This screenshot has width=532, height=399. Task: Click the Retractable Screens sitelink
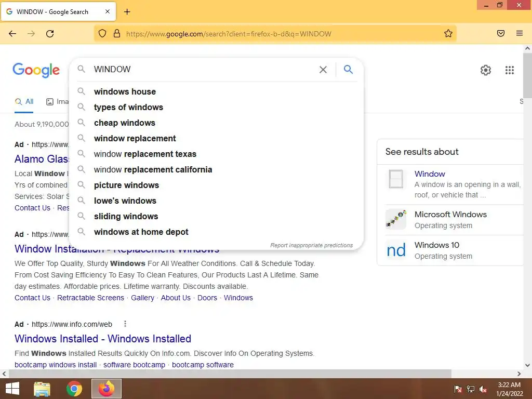pos(90,298)
